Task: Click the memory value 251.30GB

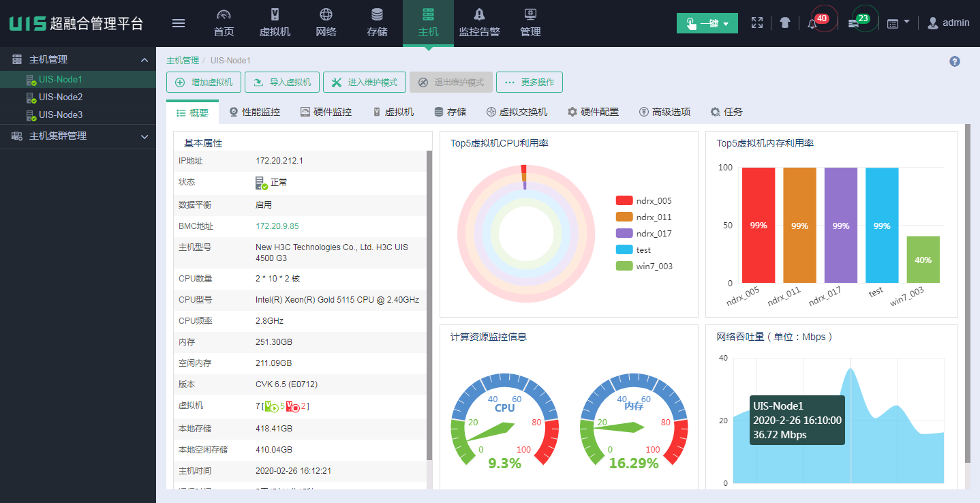Action: (274, 342)
